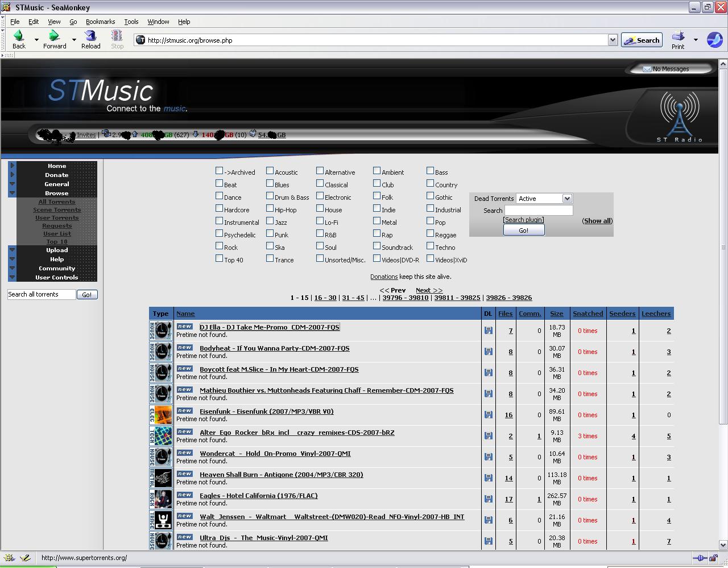The width and height of the screenshot is (728, 568).
Task: Download Wondercat torrent via floppy icon
Action: (488, 456)
